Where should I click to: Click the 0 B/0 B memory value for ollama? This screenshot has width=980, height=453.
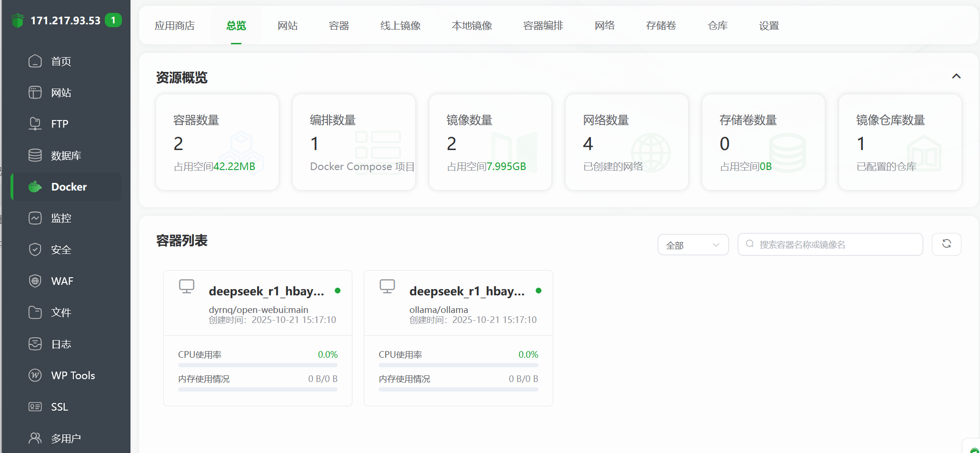(x=523, y=379)
